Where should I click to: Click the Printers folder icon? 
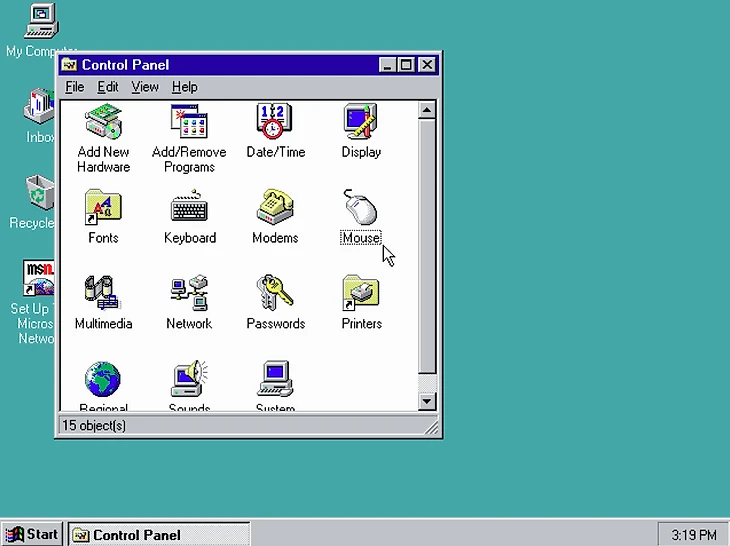[x=361, y=294]
